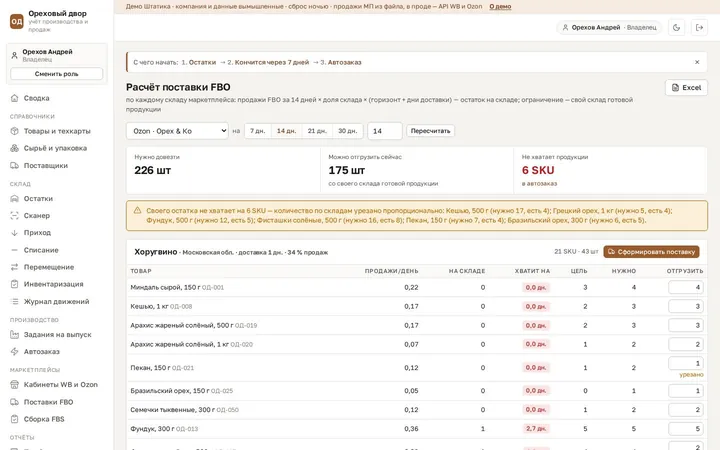Close the 'С чего начать' hint banner
Screen dimensions: 720x450
(697, 62)
